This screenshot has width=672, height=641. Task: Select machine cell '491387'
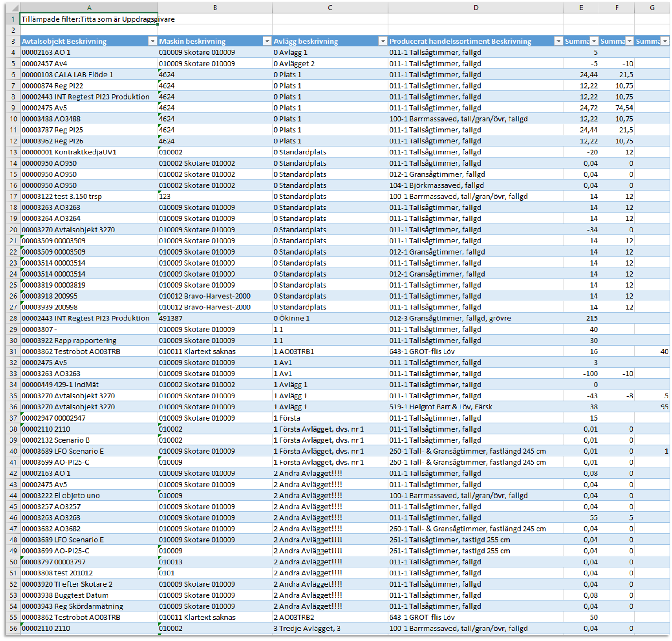[x=215, y=318]
